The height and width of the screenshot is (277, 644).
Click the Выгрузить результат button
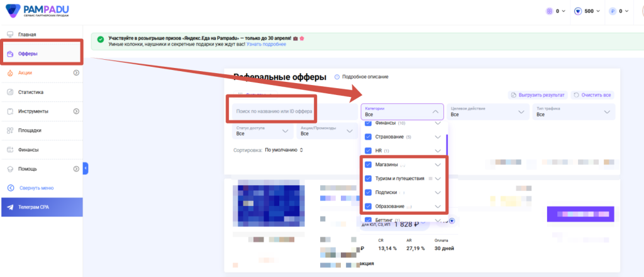pyautogui.click(x=538, y=95)
